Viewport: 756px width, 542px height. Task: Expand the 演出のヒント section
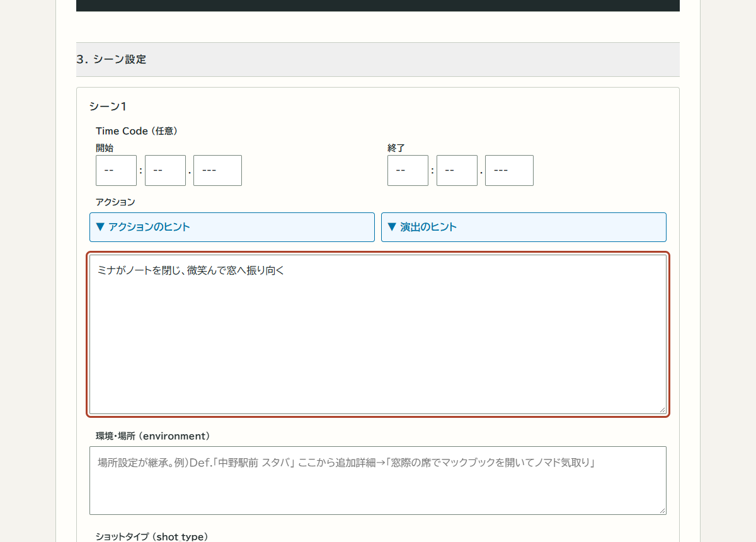click(x=524, y=227)
